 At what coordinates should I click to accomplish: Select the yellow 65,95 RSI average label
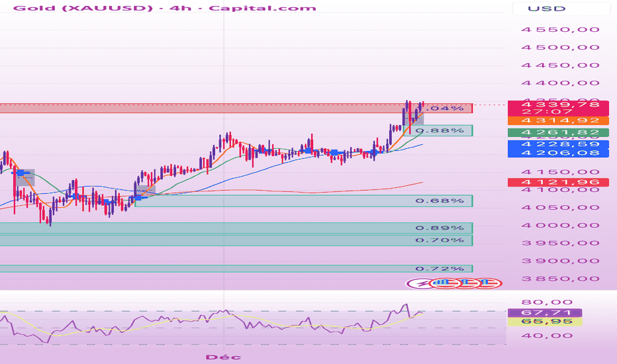click(x=545, y=322)
